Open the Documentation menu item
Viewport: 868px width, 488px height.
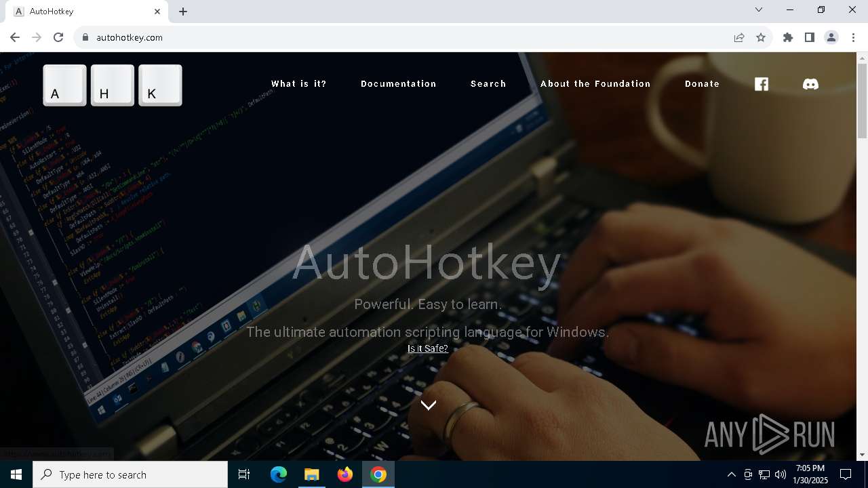pos(399,84)
